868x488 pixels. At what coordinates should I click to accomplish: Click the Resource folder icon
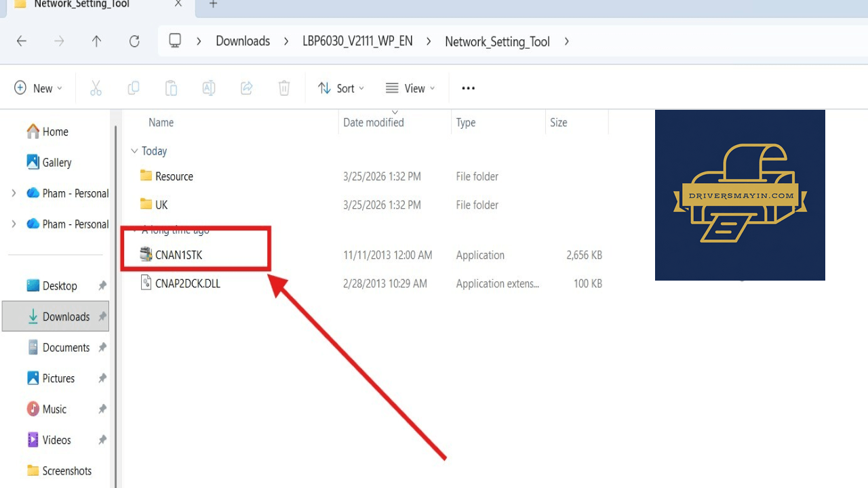[146, 176]
